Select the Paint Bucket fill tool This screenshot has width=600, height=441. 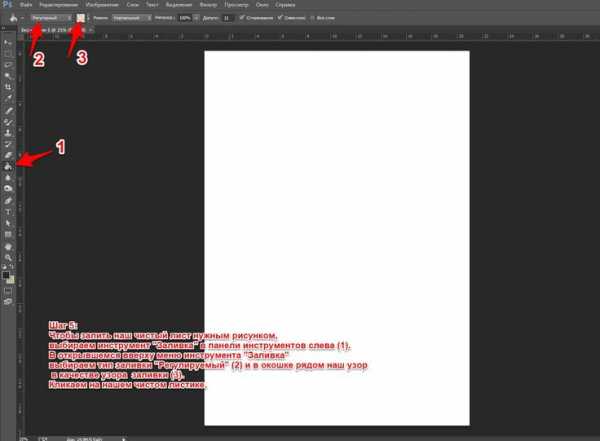click(x=8, y=166)
